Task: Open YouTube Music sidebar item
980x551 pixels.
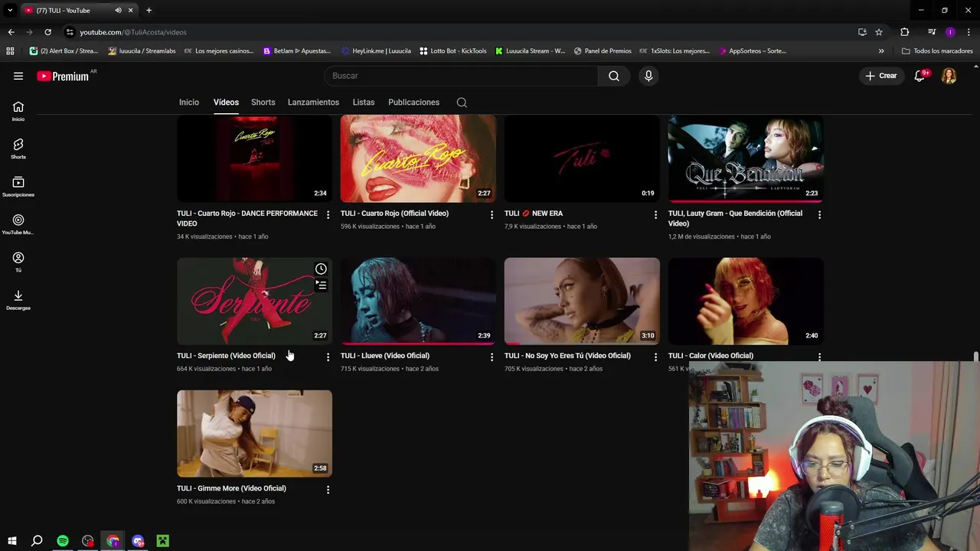Action: [x=18, y=225]
